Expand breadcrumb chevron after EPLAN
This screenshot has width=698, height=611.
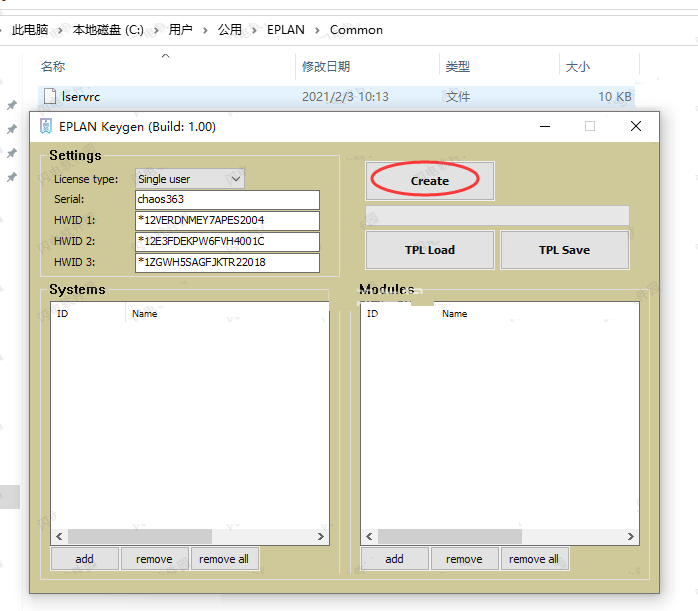click(x=317, y=30)
